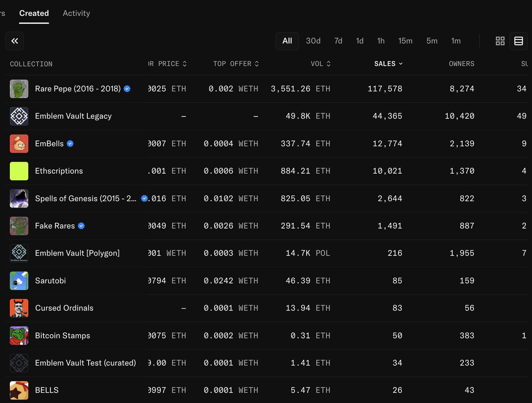Collapse sidebar with double chevron button
This screenshot has height=403, width=532.
tap(15, 41)
